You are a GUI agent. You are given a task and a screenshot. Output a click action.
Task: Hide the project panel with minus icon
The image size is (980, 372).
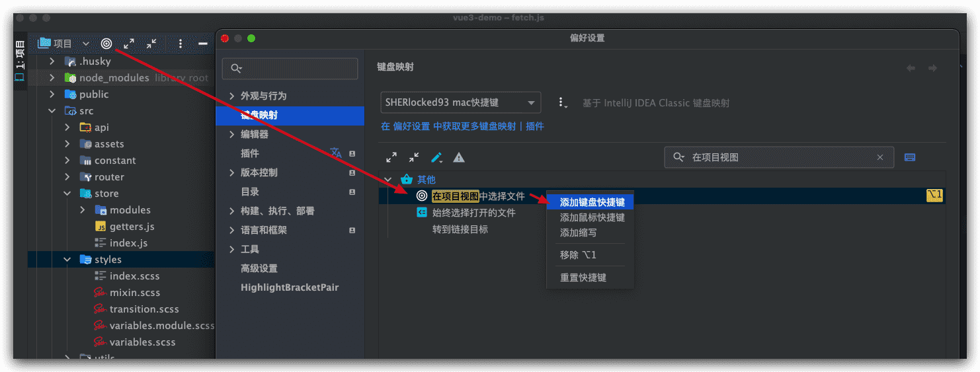[203, 44]
